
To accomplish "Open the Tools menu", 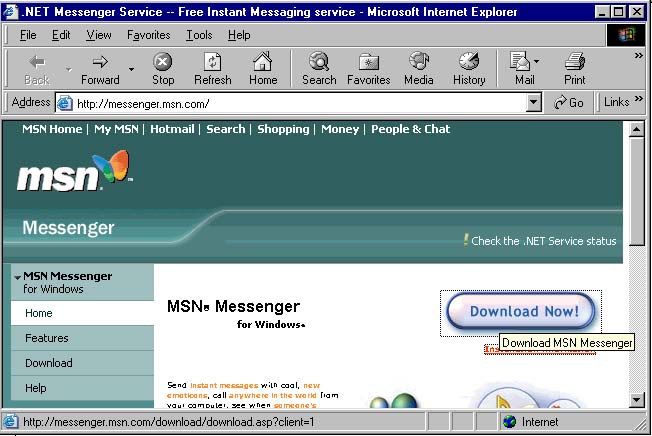I will (199, 35).
